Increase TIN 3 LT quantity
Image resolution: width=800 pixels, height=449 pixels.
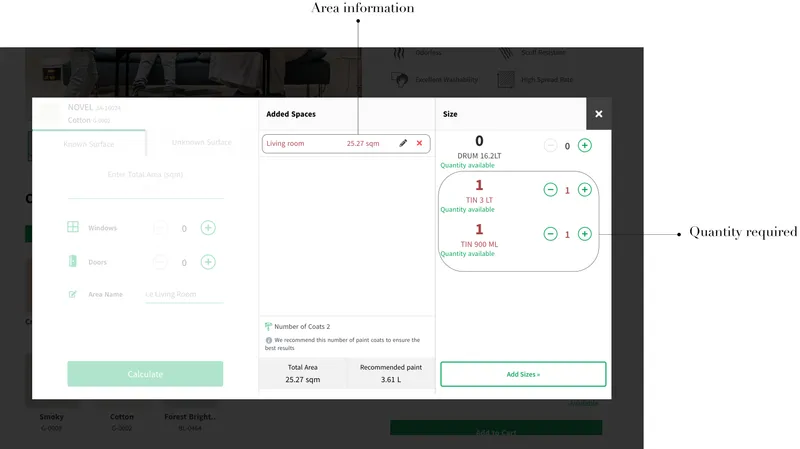tap(585, 190)
